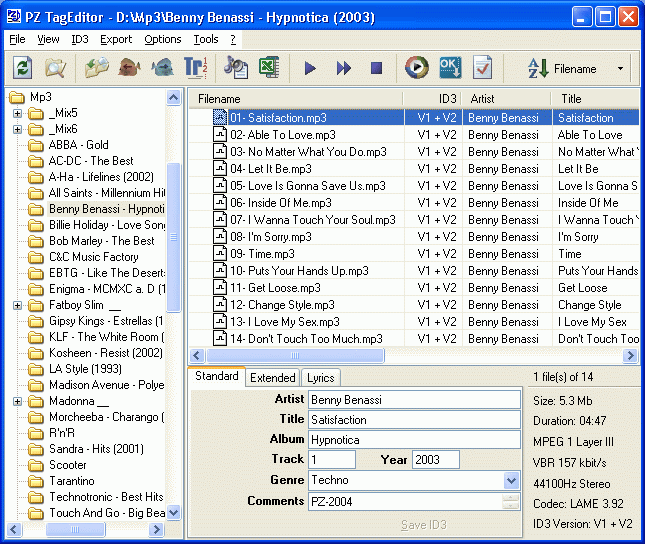The image size is (645, 544).
Task: Stop playback with the square button
Action: click(x=376, y=68)
